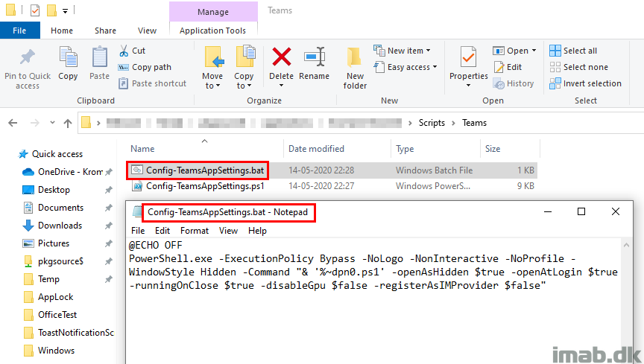644x364 pixels.
Task: Click Select none
Action: pos(578,67)
